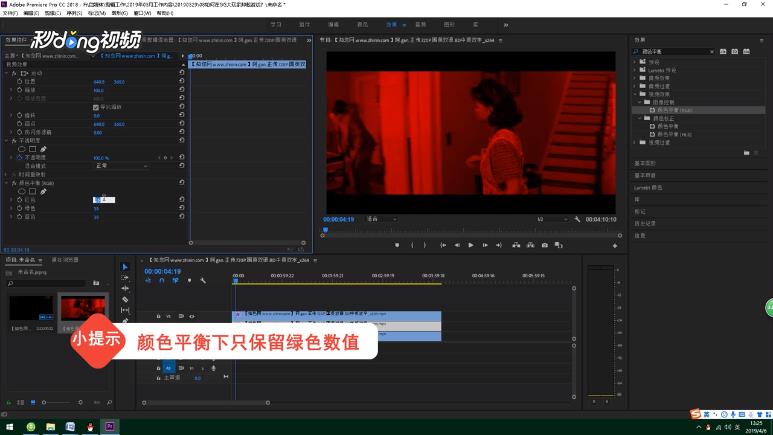Reset the Motion effect parameters

tap(181, 72)
